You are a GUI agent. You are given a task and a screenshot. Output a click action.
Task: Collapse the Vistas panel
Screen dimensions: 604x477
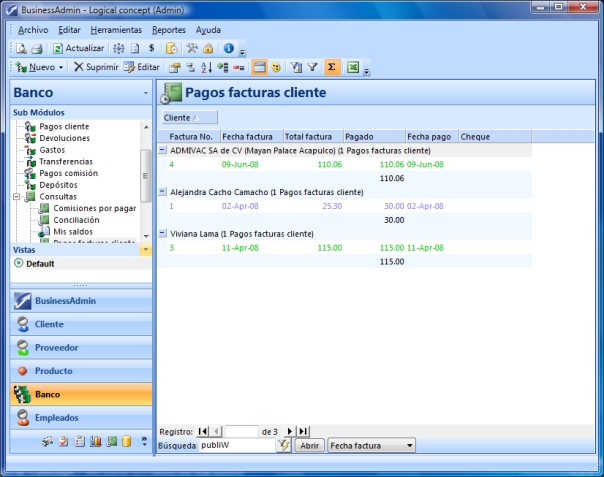146,250
